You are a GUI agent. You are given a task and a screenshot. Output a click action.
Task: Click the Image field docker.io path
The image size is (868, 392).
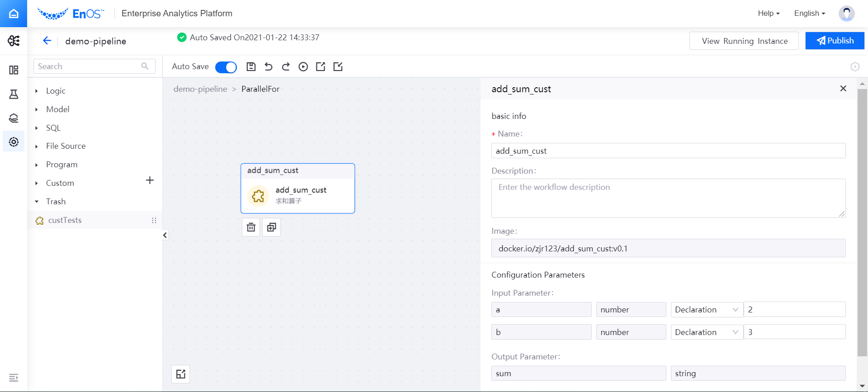point(668,248)
